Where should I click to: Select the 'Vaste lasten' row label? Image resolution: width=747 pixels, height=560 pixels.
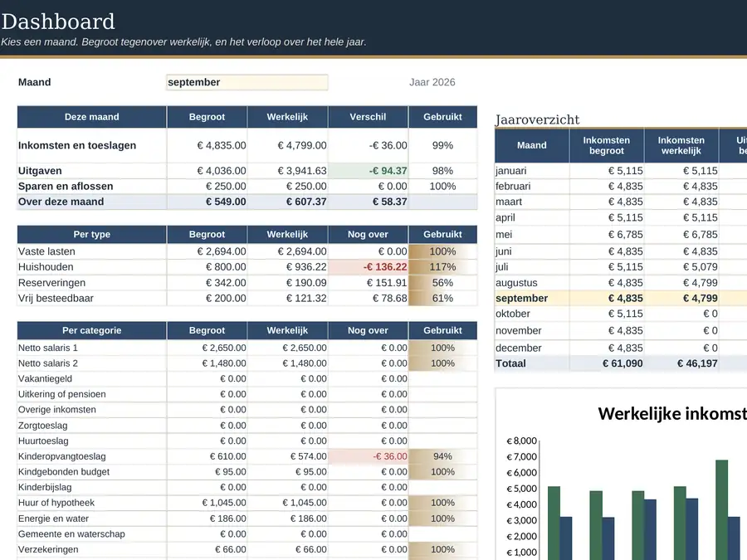click(46, 251)
